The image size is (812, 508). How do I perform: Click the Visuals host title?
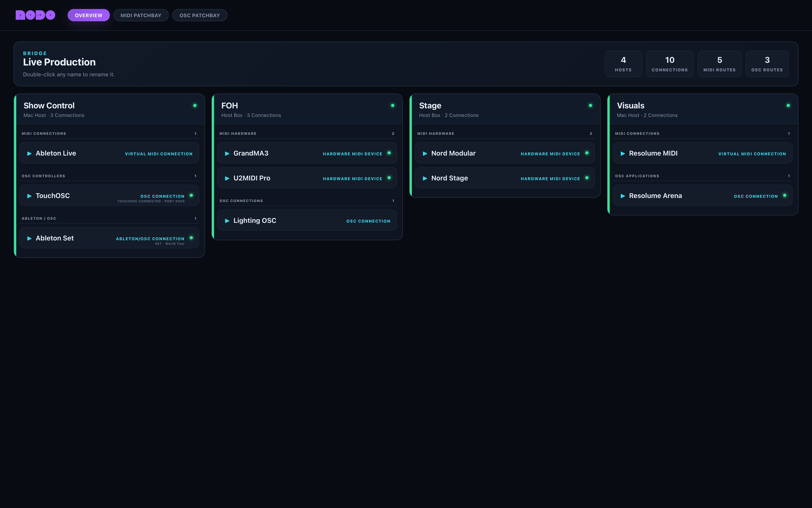(x=631, y=105)
